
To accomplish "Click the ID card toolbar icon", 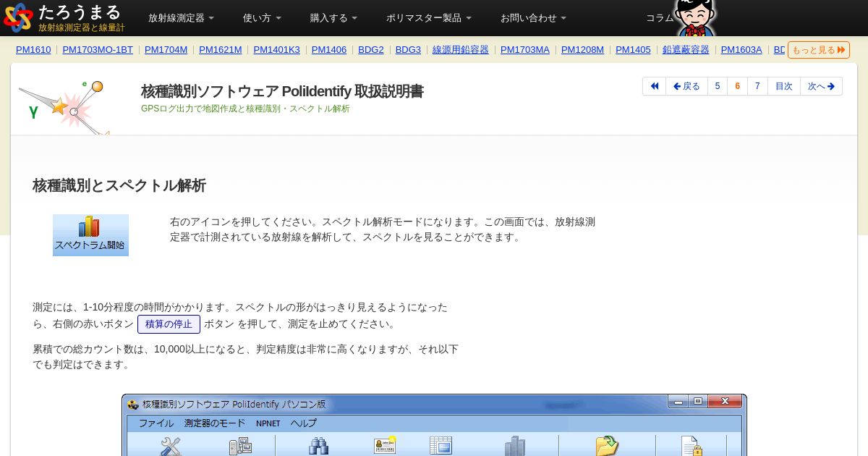I will coord(385,446).
